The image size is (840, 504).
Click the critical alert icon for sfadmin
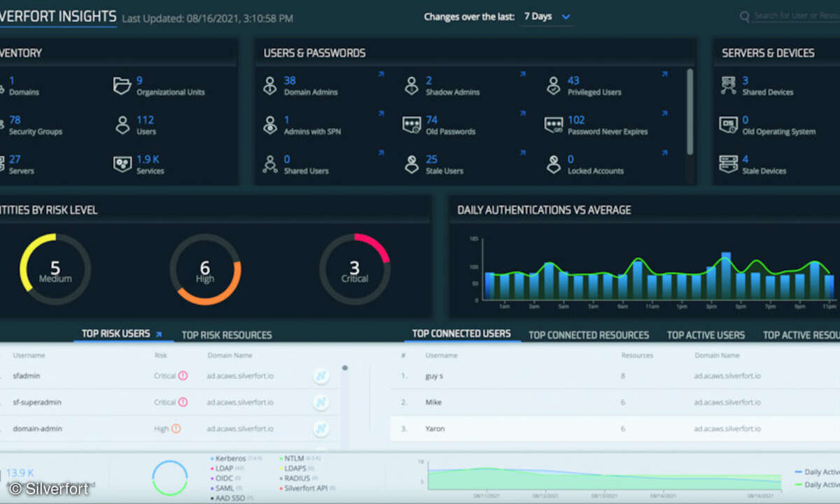click(183, 376)
